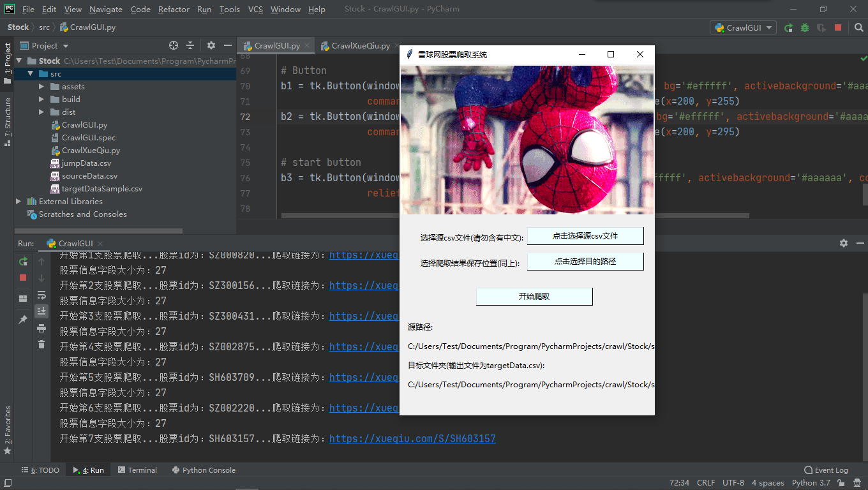
Task: Toggle scroll to end in the Run console
Action: (x=41, y=311)
